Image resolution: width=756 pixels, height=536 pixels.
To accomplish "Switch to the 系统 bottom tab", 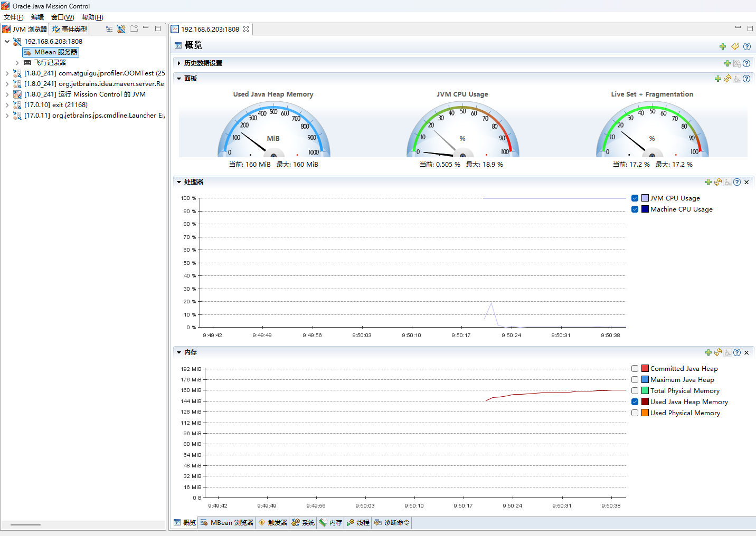I will pyautogui.click(x=303, y=523).
